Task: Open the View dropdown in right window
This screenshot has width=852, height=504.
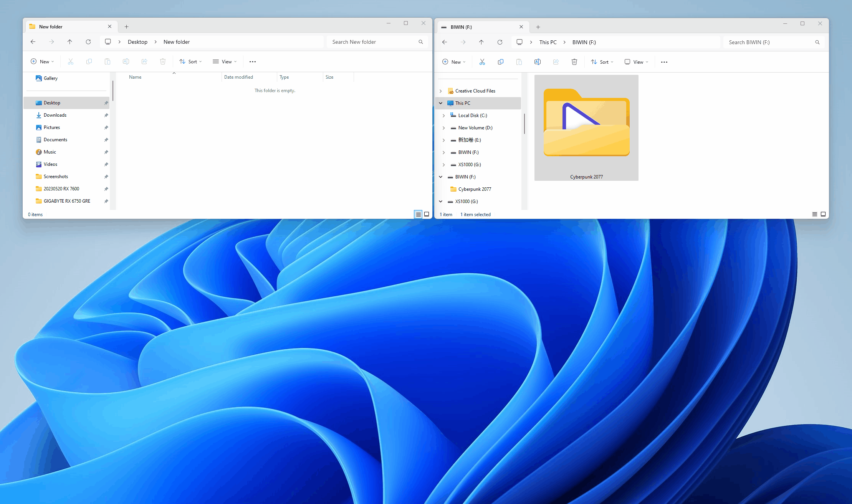Action: click(637, 61)
